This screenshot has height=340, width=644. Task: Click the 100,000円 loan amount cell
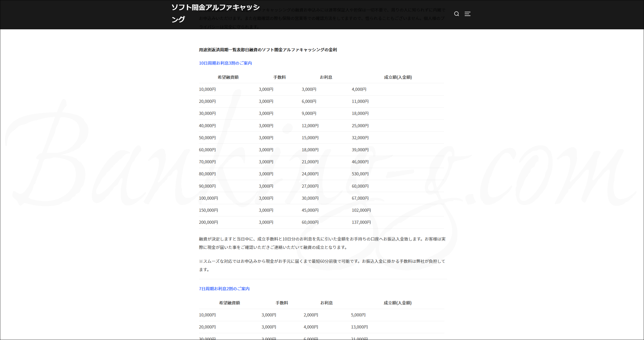(x=208, y=198)
